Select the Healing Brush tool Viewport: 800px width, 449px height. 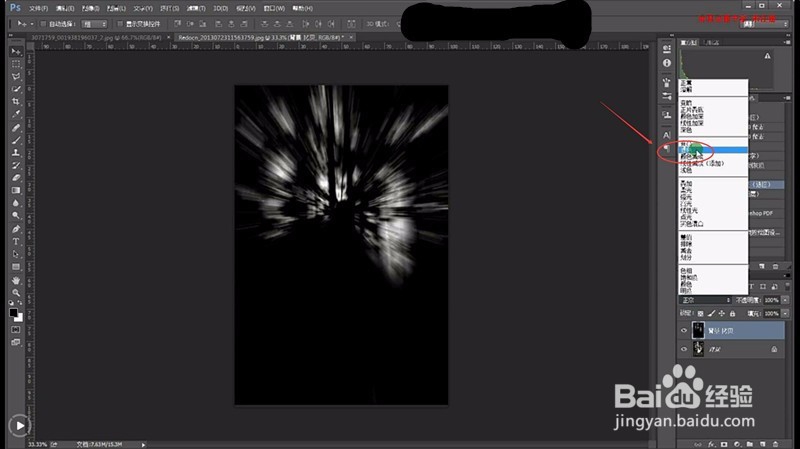16,128
